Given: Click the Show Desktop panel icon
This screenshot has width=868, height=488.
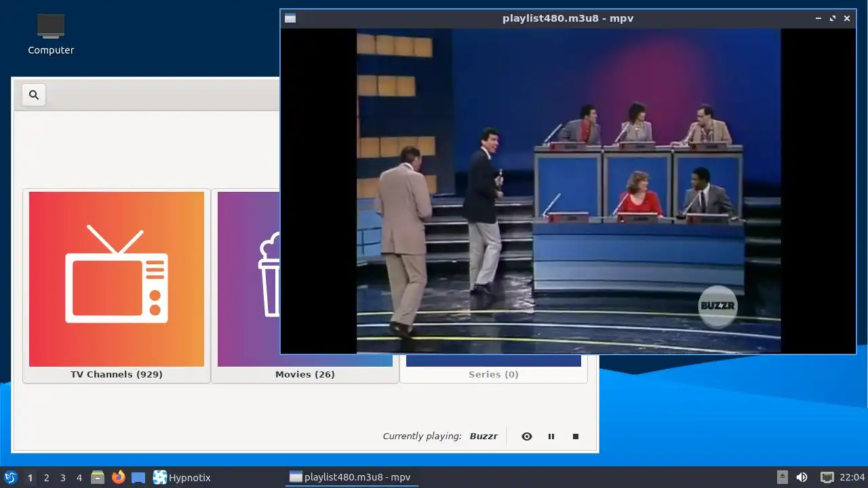Looking at the screenshot, I should click(x=138, y=477).
